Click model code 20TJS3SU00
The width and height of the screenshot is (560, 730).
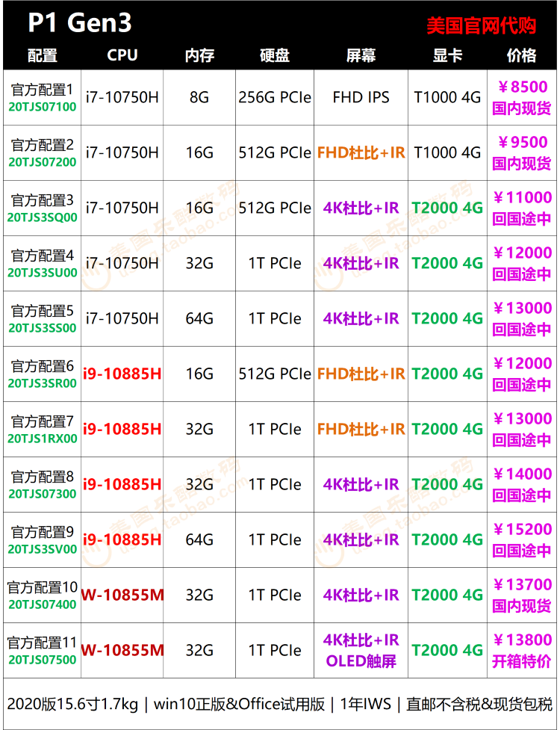[x=43, y=273]
